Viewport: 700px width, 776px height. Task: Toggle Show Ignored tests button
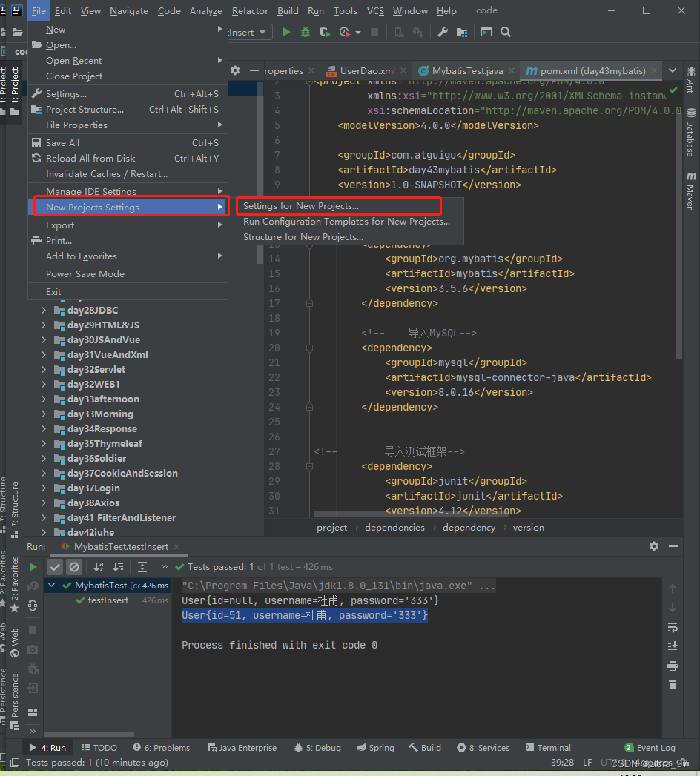(74, 567)
